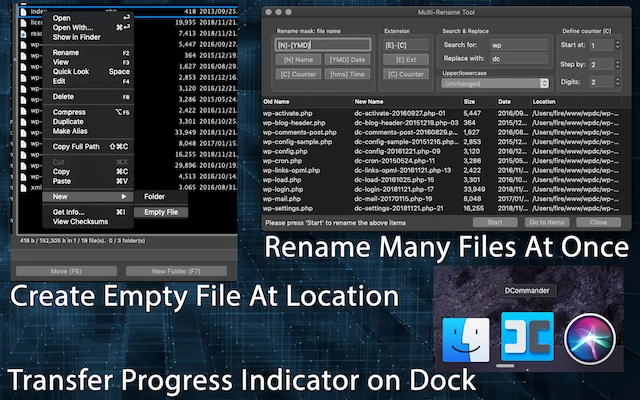Increase the Start at counter stepper
Viewport: 640px width, 400px height.
coord(617,43)
